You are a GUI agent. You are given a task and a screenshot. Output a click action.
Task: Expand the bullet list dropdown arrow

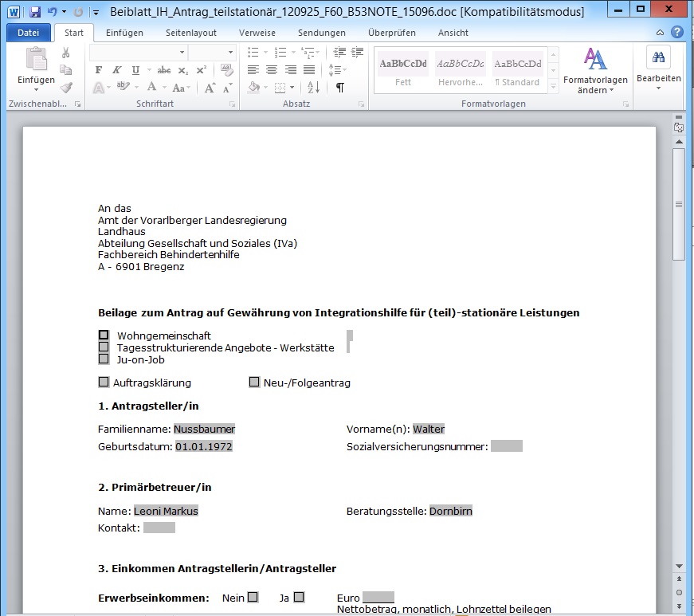(x=265, y=53)
